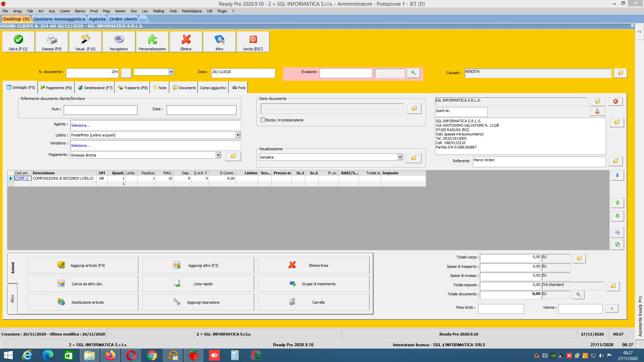Expand the dropdown next to N. documento

(171, 72)
